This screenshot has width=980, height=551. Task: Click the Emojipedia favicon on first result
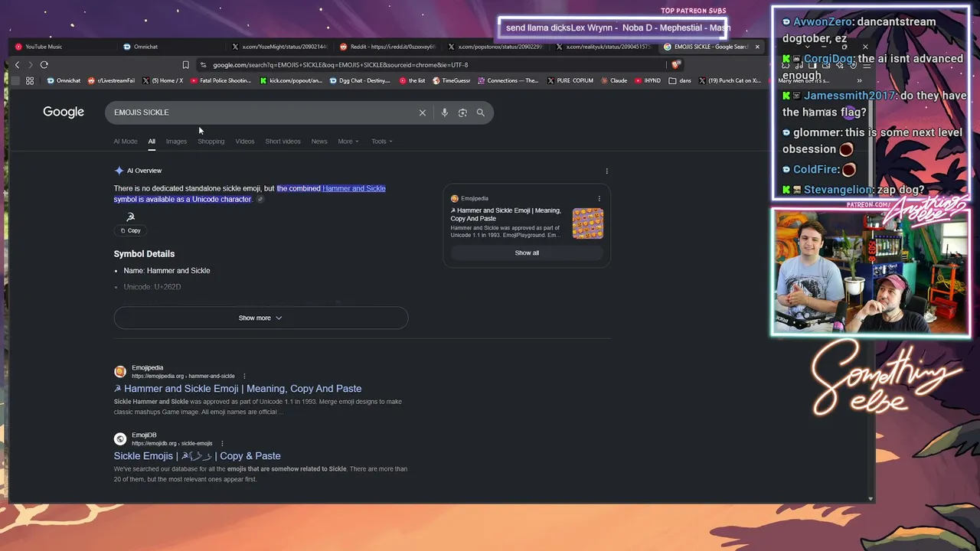(x=120, y=371)
